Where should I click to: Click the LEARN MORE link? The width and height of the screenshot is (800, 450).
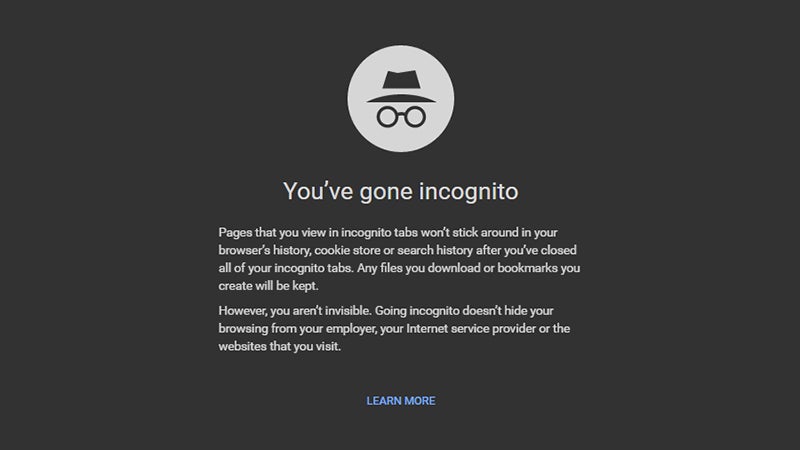pyautogui.click(x=401, y=401)
